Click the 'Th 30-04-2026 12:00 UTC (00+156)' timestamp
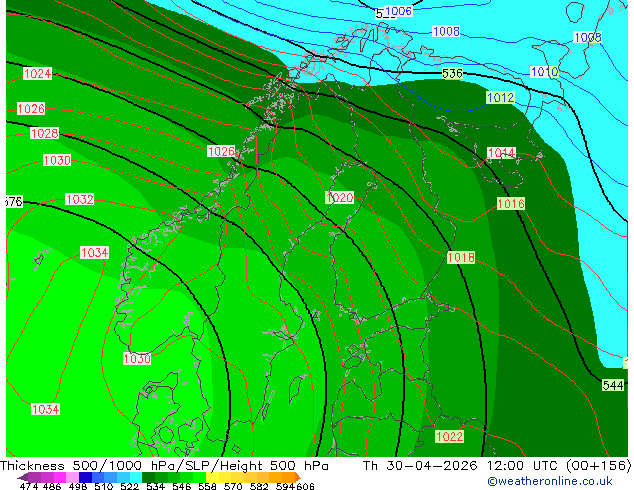The height and width of the screenshot is (490, 634). click(497, 466)
